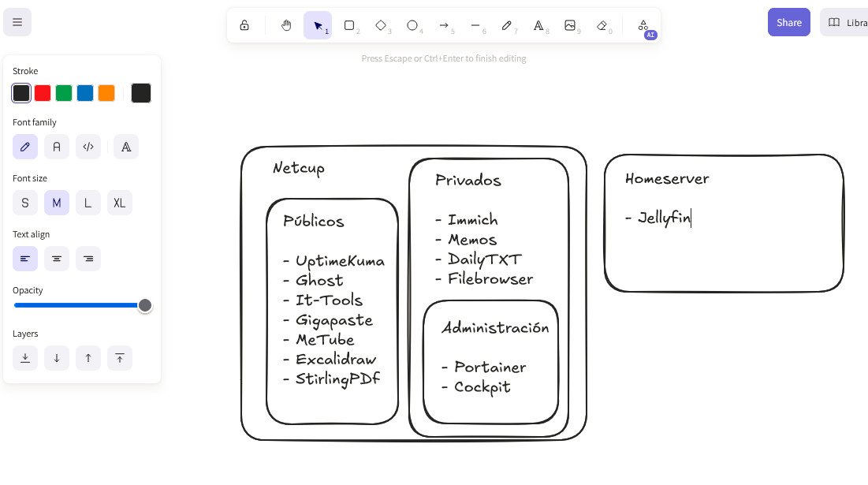Select the Rectangle shape tool
The width and height of the screenshot is (868, 485).
pos(349,25)
